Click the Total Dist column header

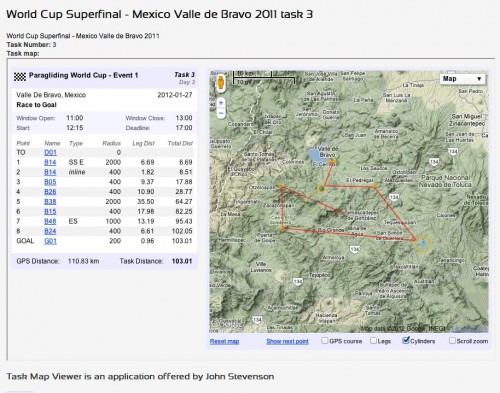180,143
